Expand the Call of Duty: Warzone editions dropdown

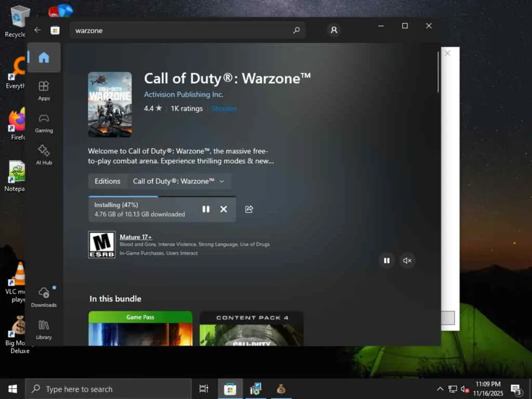pyautogui.click(x=179, y=181)
